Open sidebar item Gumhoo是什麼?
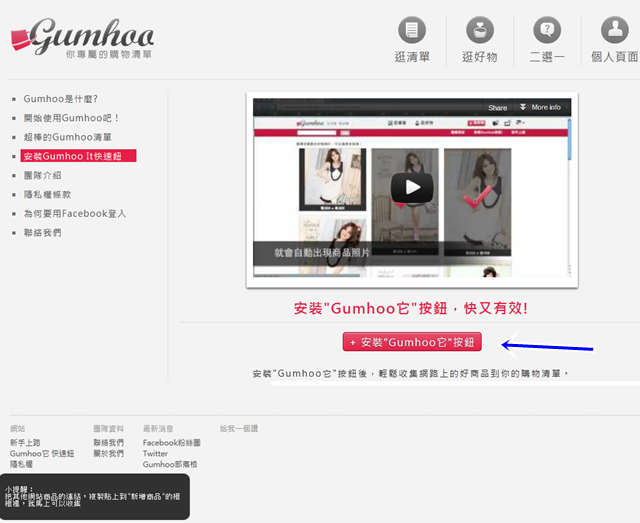This screenshot has width=640, height=523. click(x=60, y=99)
